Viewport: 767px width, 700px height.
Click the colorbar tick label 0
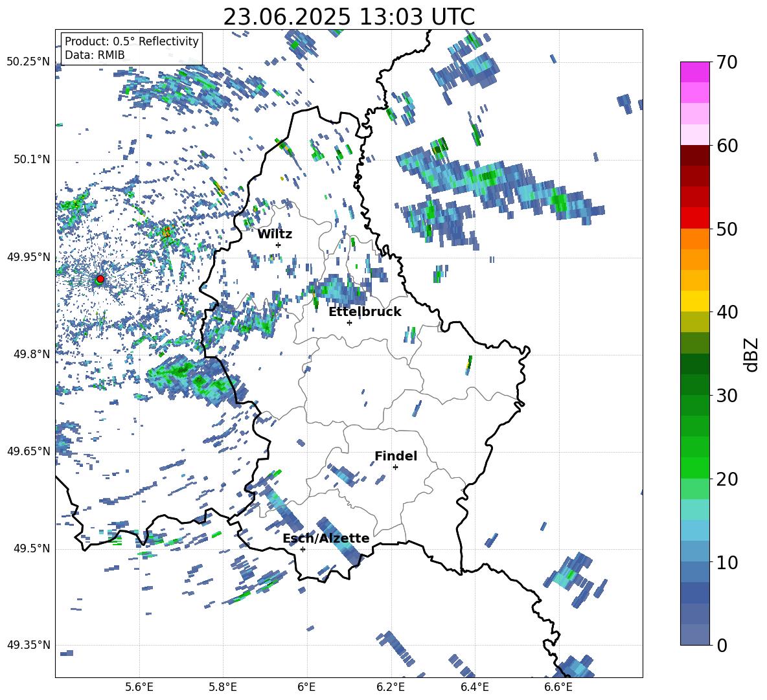click(x=721, y=645)
